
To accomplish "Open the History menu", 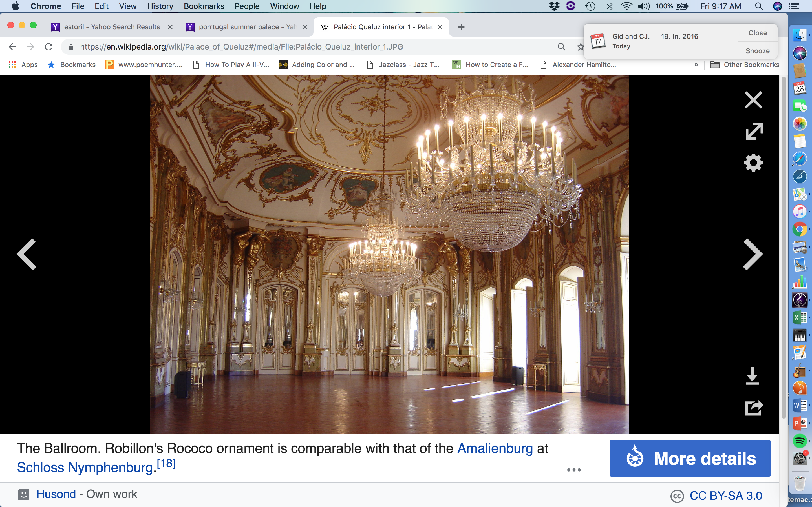I will click(x=160, y=6).
